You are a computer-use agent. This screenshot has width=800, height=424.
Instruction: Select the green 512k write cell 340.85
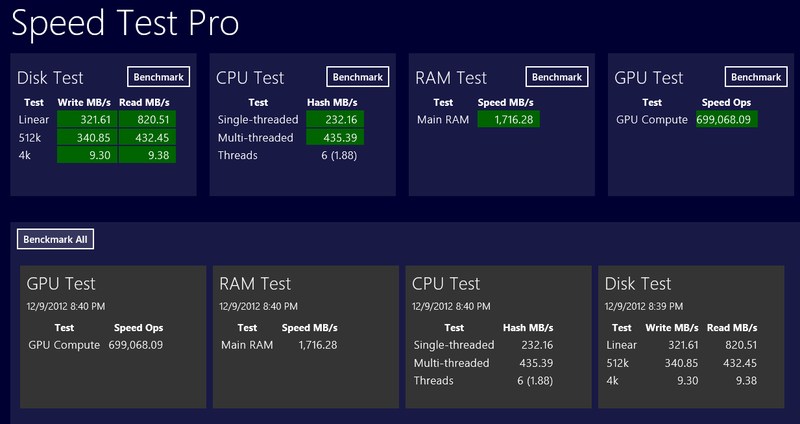pos(87,137)
